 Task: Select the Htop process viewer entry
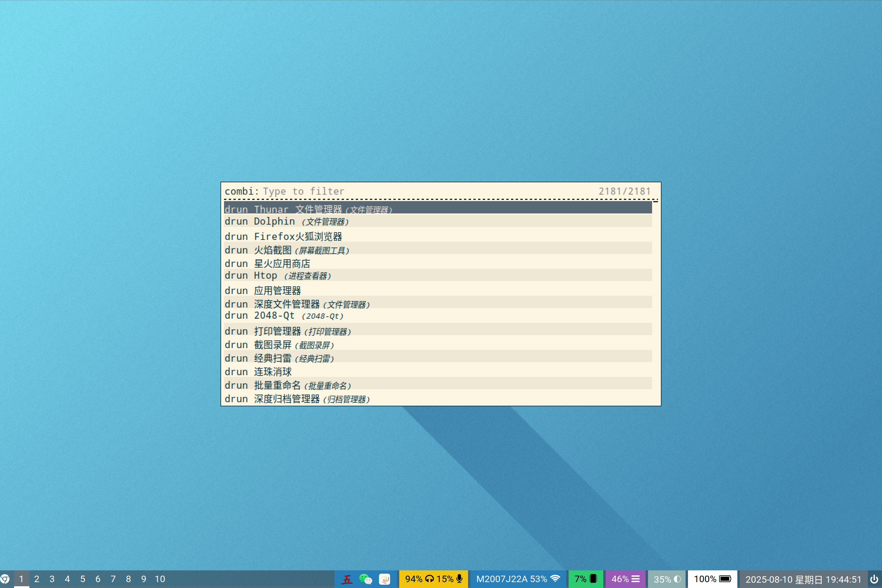pyautogui.click(x=438, y=275)
